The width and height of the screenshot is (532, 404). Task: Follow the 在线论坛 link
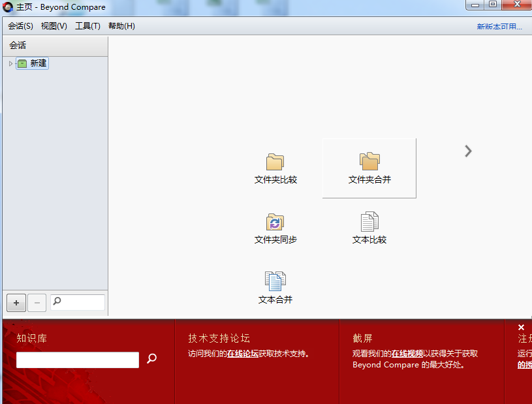pyautogui.click(x=243, y=354)
